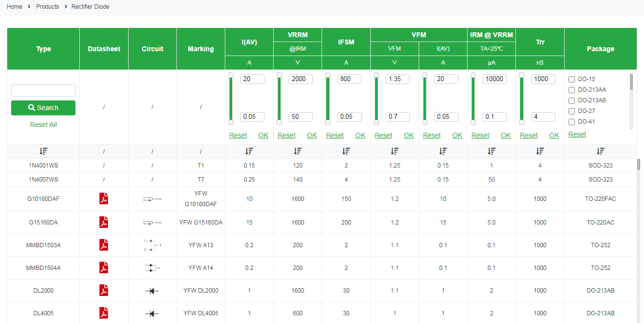644x323 pixels.
Task: Tick the DO-41 package checkbox
Action: pos(572,122)
